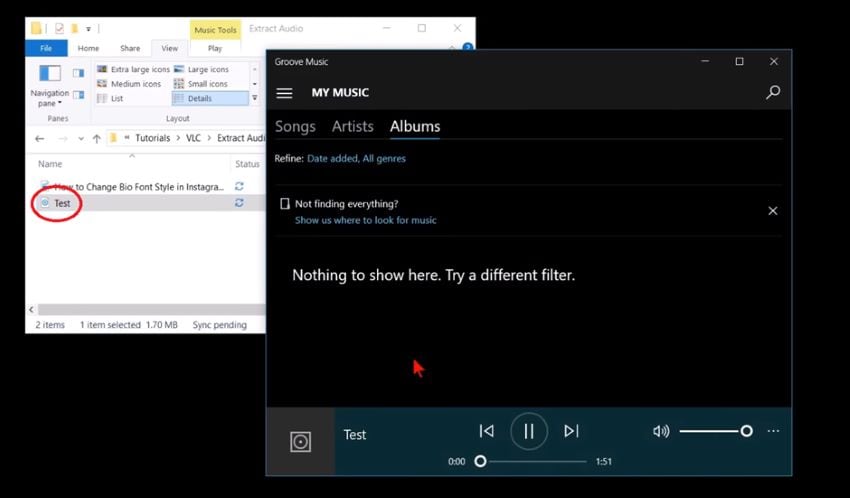Screen dimensions: 850x498
Task: Open Show us where to look for music
Action: [x=365, y=220]
